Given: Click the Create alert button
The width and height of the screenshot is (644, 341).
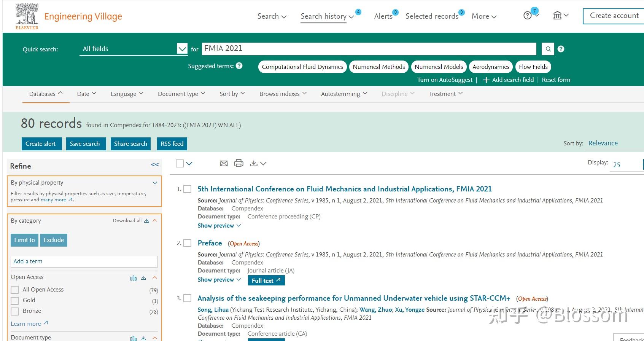Looking at the screenshot, I should coord(41,143).
